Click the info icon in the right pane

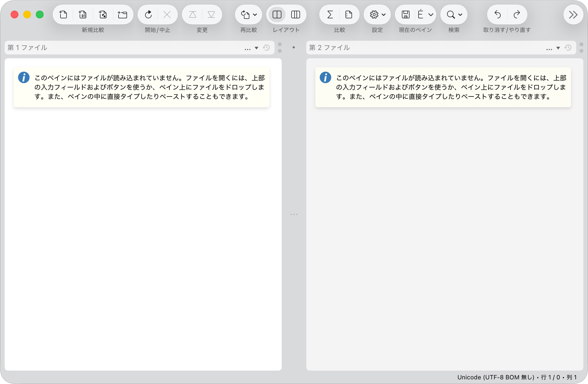pyautogui.click(x=325, y=77)
